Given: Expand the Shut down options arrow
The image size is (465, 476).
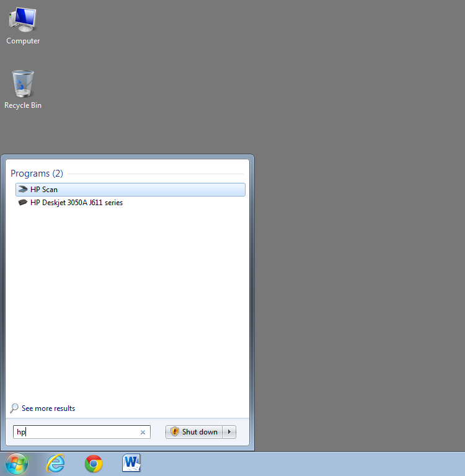Looking at the screenshot, I should (x=229, y=432).
